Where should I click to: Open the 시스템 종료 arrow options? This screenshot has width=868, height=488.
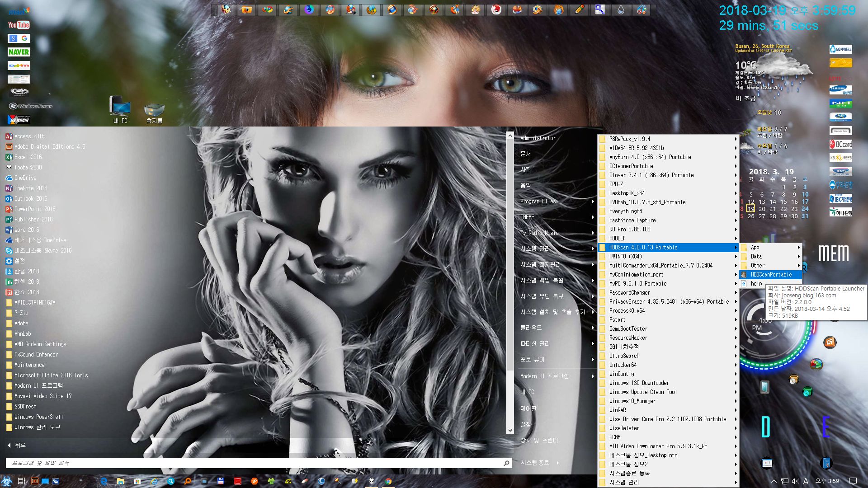(x=558, y=463)
